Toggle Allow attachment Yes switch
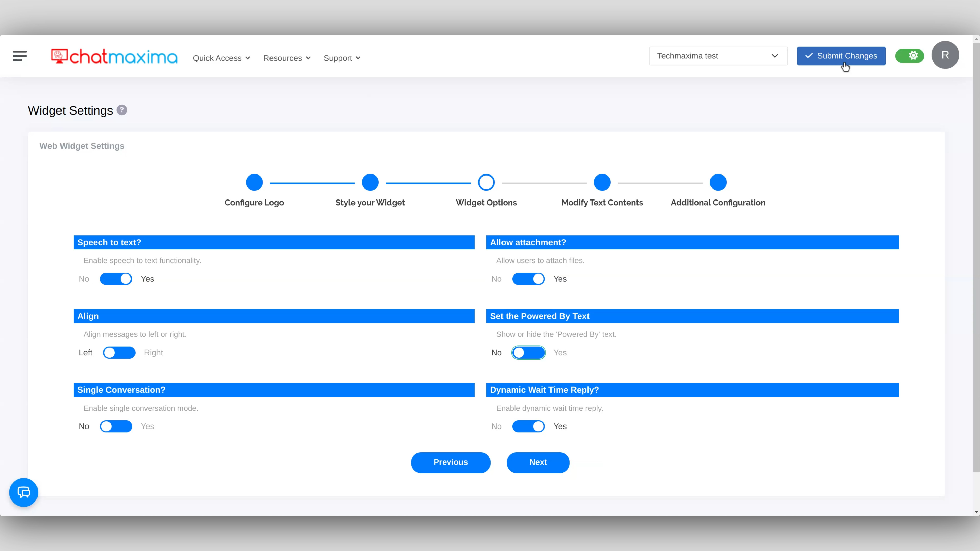 [528, 279]
